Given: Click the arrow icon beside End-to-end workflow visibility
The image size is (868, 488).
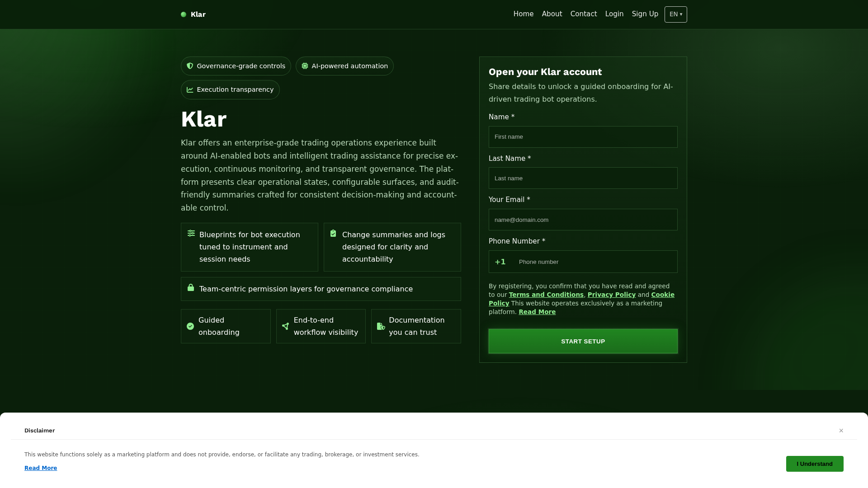Looking at the screenshot, I should [x=285, y=326].
